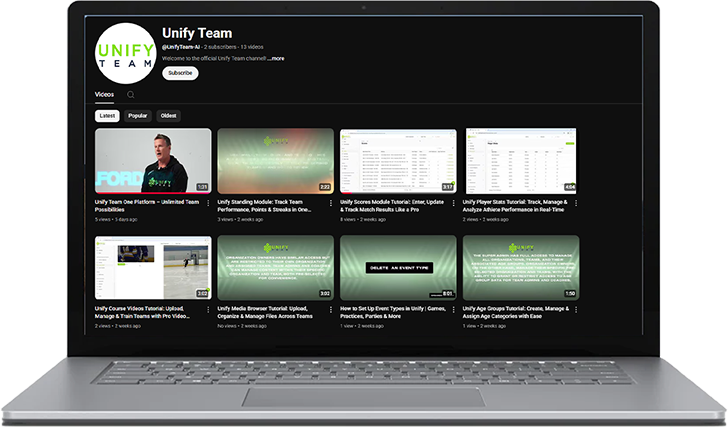
Task: Open options menu for 'Scores Module Tutorial' video
Action: (454, 203)
